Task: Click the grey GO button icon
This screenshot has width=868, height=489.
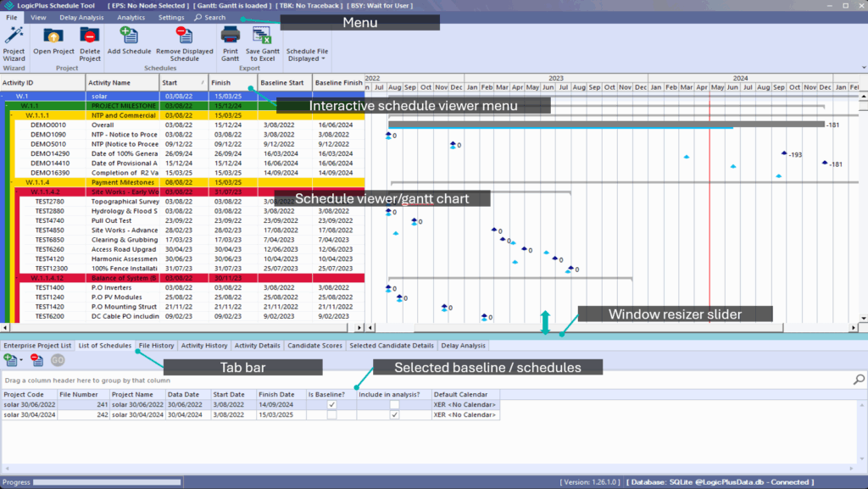Action: tap(58, 360)
